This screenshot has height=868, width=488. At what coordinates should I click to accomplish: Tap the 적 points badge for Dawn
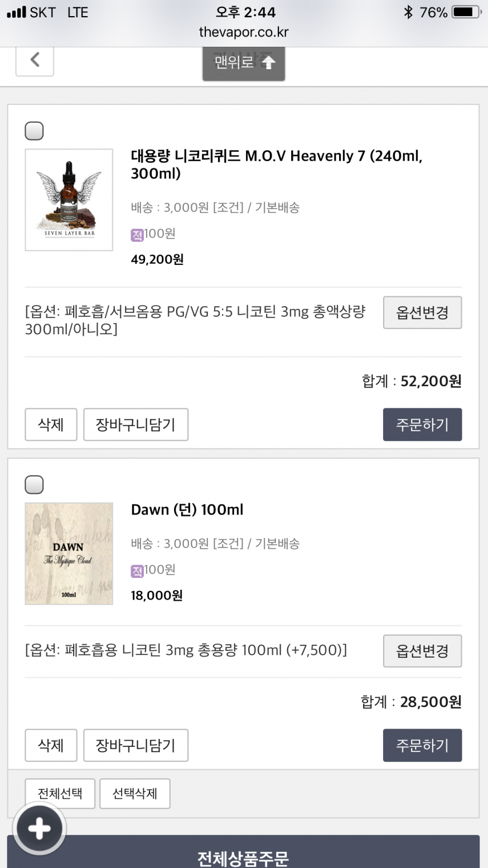(137, 571)
